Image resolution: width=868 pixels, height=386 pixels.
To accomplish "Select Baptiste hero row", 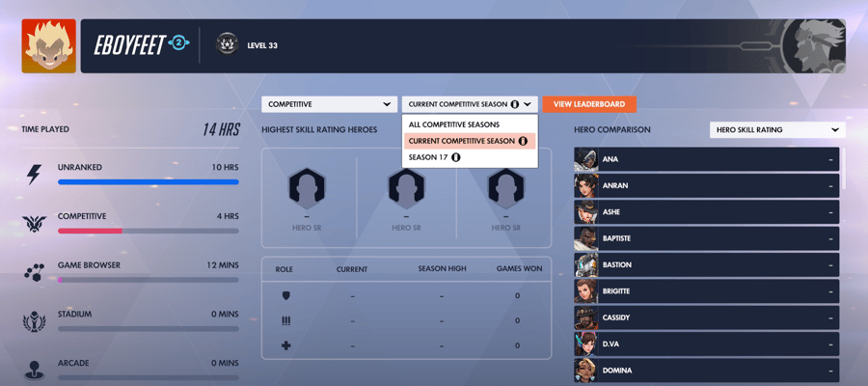I will [x=706, y=238].
